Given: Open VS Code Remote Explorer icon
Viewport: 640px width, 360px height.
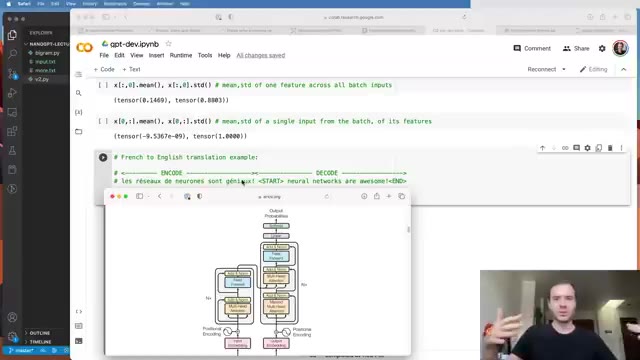Looking at the screenshot, I should click(12, 112).
